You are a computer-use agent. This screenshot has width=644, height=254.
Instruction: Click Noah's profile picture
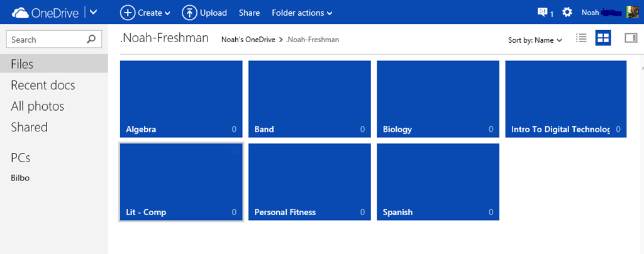(x=633, y=12)
